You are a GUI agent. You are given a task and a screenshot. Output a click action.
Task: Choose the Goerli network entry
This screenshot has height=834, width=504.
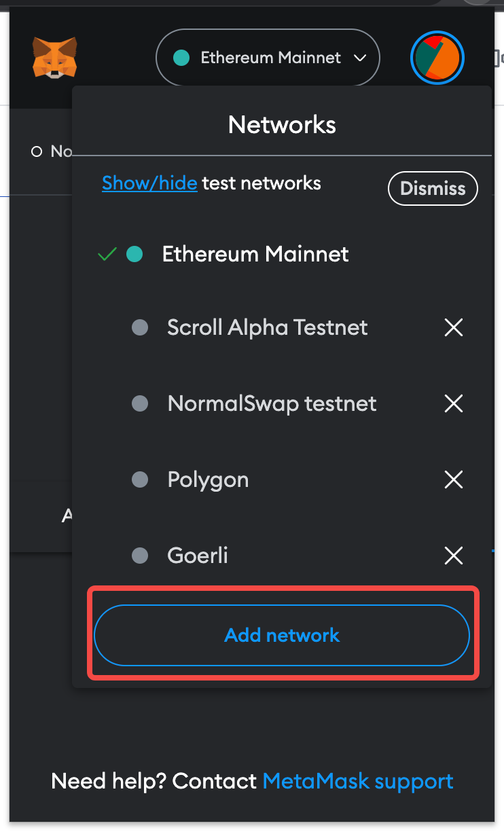(x=198, y=556)
